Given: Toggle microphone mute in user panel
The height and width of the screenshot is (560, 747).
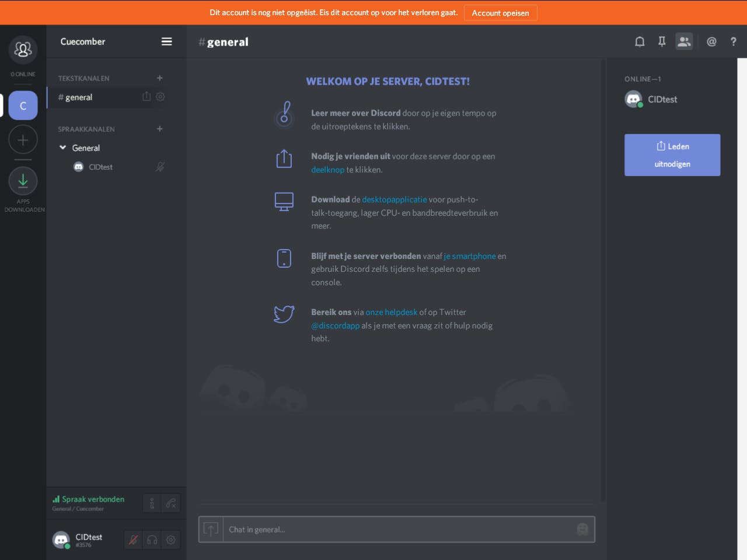Looking at the screenshot, I should pos(134,540).
